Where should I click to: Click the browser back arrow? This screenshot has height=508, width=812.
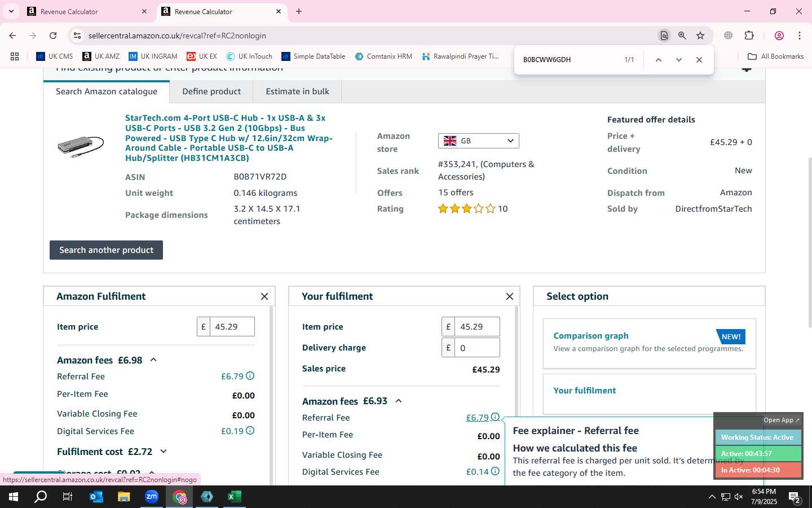tap(12, 36)
